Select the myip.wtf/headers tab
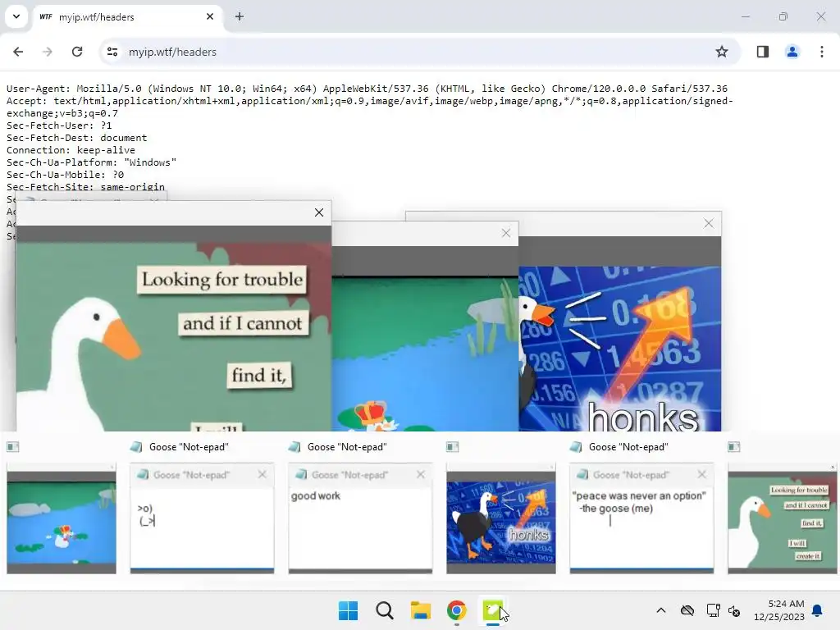 pos(127,16)
